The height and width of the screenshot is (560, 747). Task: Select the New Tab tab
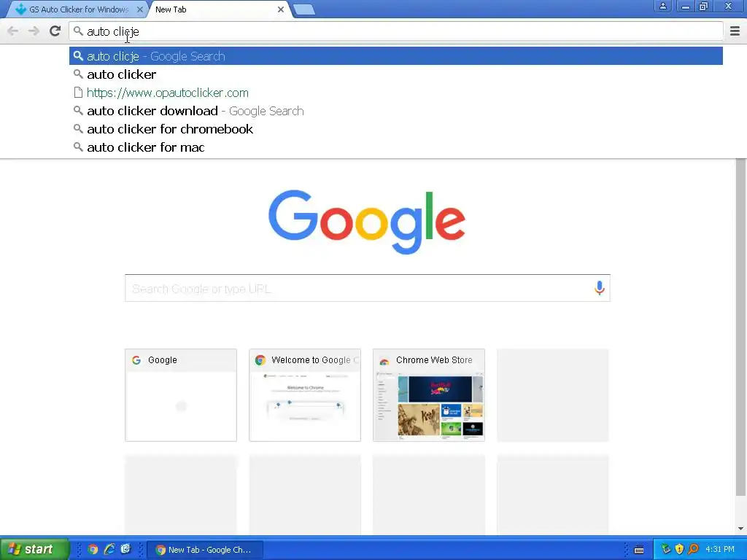click(x=219, y=9)
